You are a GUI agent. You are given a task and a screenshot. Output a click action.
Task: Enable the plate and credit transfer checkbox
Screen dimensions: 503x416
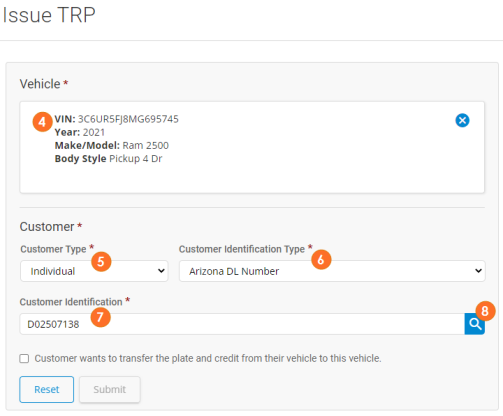[24, 359]
